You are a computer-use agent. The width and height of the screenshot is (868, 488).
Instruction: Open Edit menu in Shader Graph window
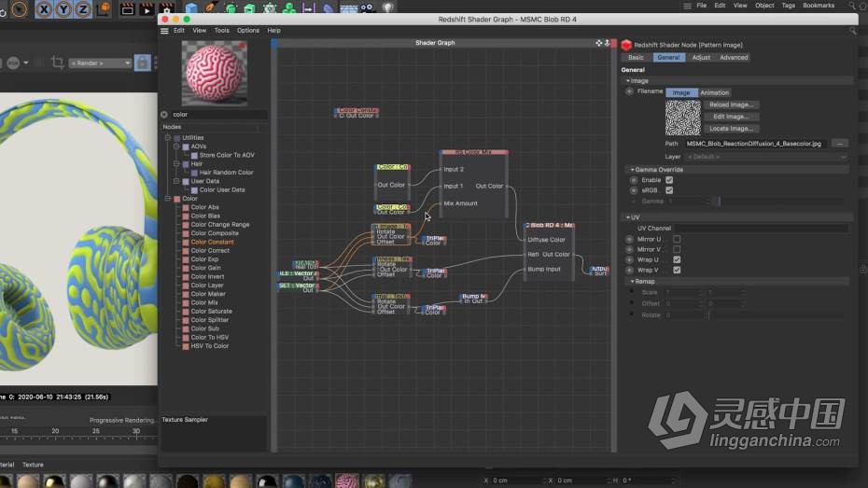(x=179, y=31)
